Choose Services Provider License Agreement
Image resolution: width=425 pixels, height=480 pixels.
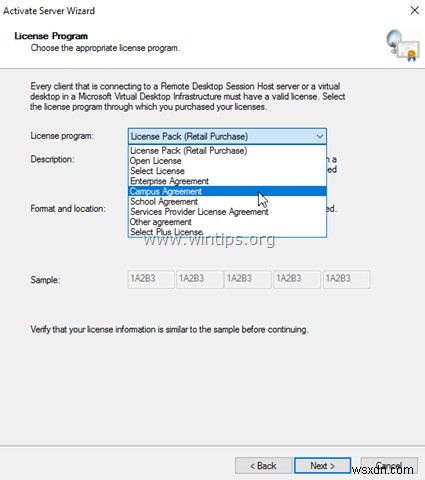point(227,212)
